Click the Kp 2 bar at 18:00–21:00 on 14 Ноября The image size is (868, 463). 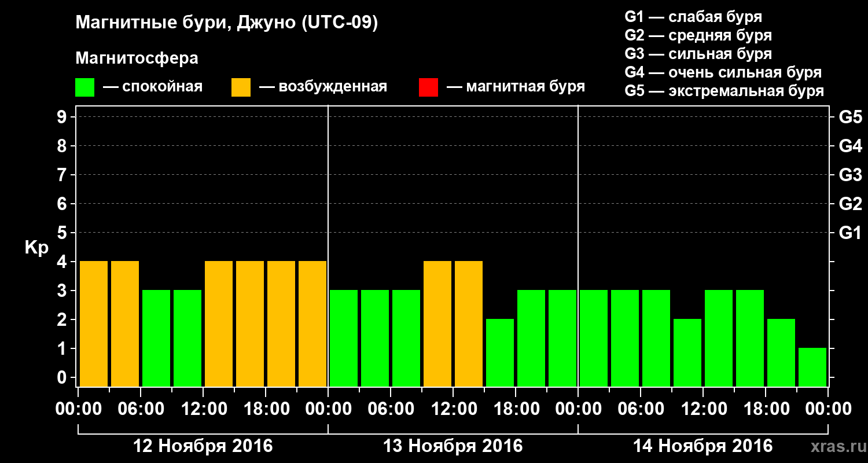(781, 353)
